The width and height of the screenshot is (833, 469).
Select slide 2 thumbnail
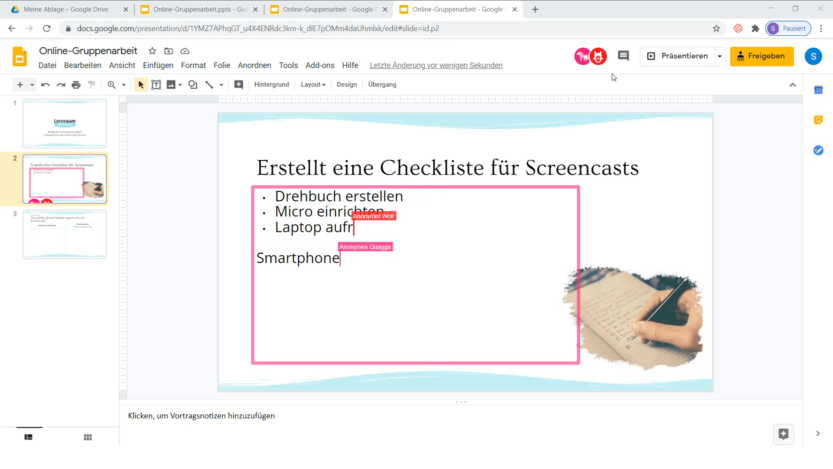(64, 179)
